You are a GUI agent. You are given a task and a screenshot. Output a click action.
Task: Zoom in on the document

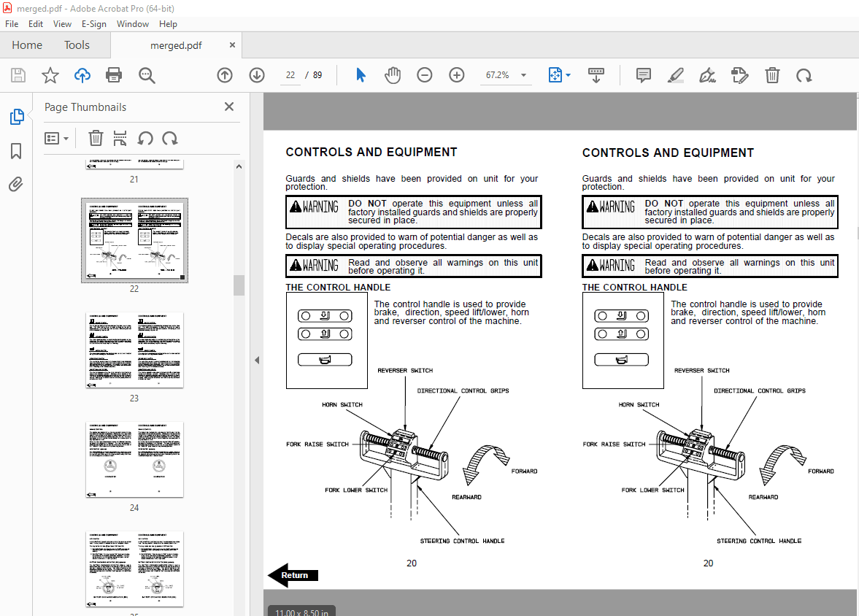455,74
